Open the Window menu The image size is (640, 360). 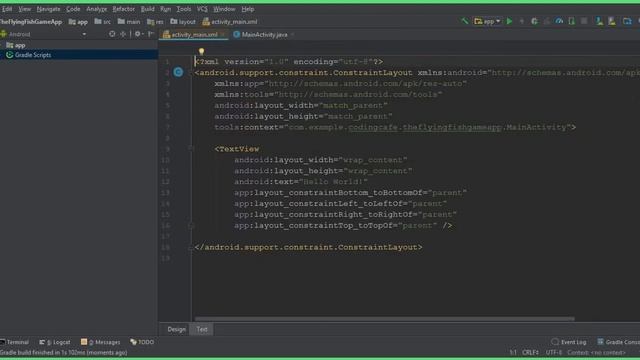click(224, 9)
